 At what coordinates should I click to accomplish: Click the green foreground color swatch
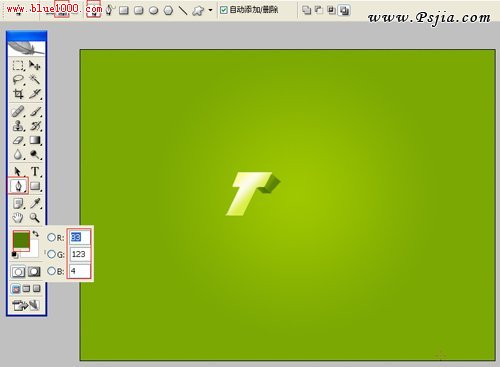[21, 240]
